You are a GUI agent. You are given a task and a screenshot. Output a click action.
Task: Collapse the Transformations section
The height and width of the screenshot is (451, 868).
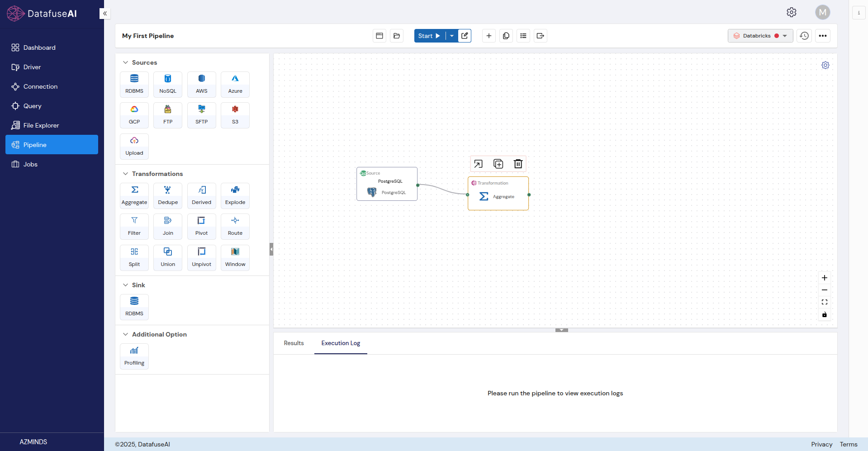click(x=126, y=174)
